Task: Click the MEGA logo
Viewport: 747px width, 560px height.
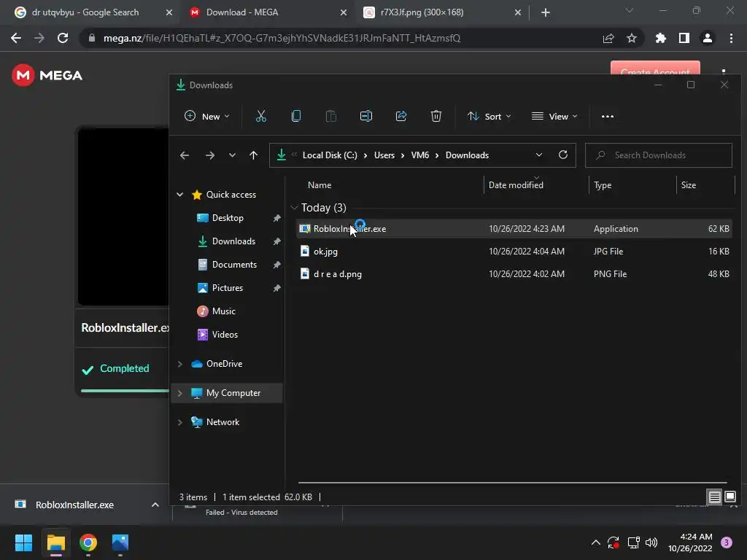Action: [x=47, y=75]
